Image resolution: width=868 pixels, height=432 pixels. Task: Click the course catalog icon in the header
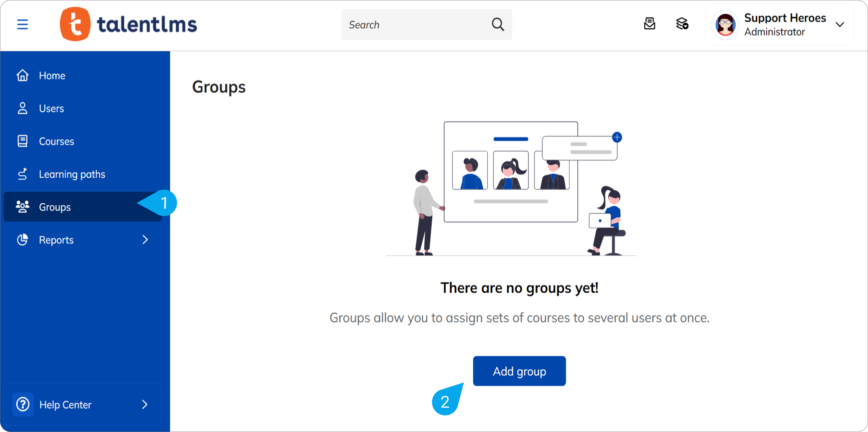click(682, 24)
